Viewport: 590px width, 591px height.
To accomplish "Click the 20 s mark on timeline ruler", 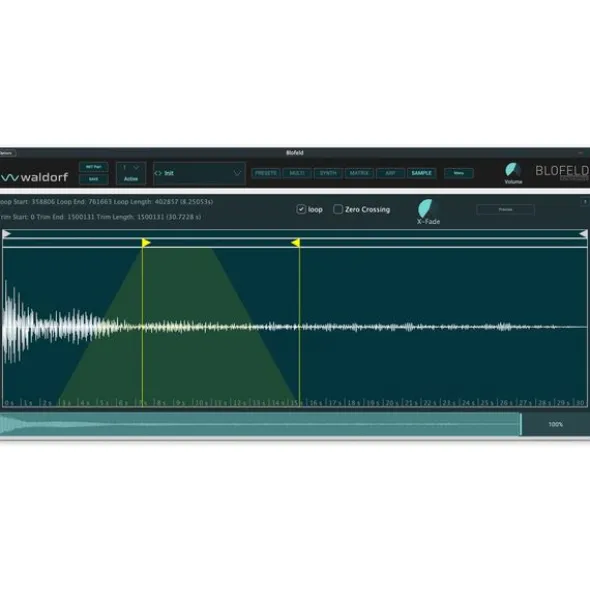I will (x=392, y=403).
